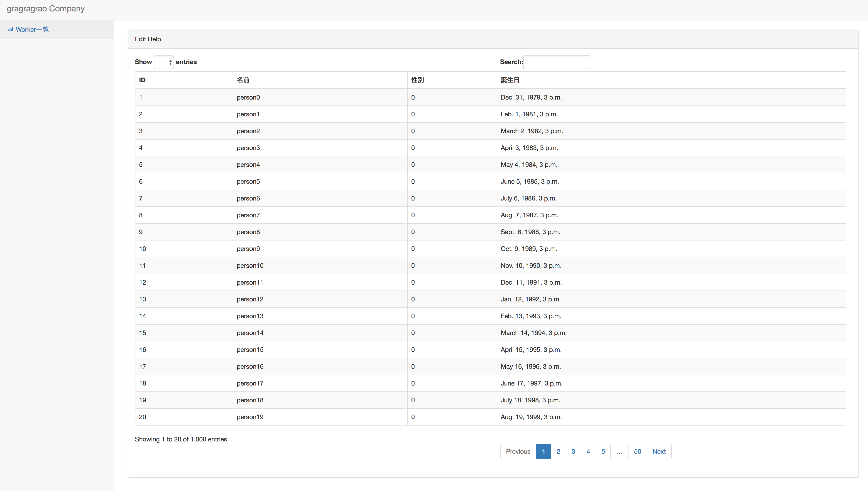Click birthday cell Sept. 8, 1988, 3 p.m.

coord(671,232)
